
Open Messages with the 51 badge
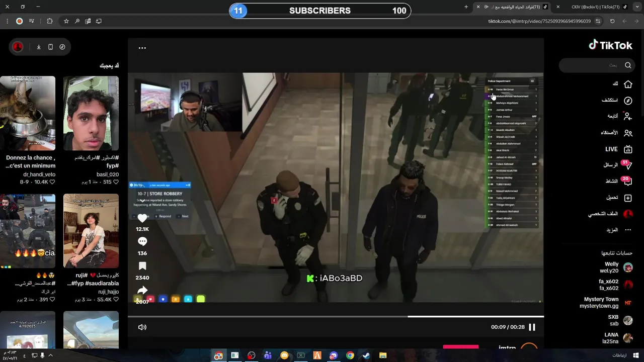[627, 165]
